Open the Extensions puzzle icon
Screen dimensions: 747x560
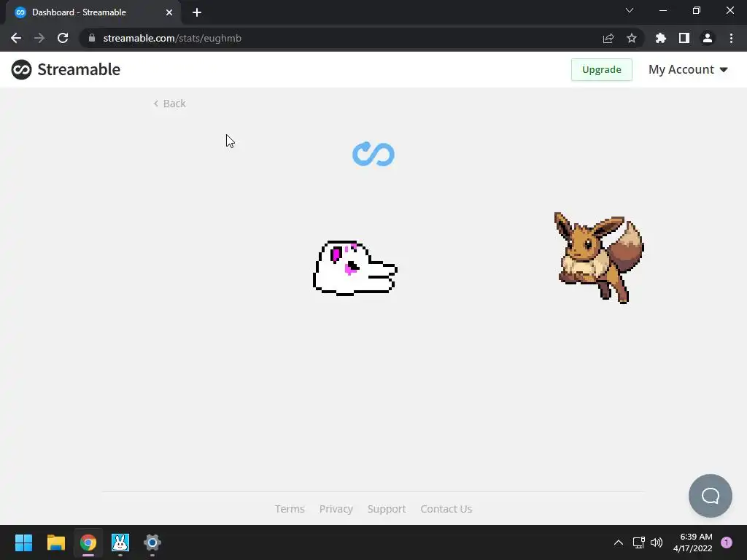(x=661, y=38)
